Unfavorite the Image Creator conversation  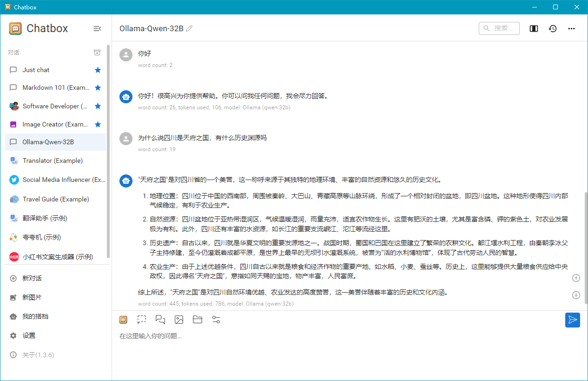[98, 124]
